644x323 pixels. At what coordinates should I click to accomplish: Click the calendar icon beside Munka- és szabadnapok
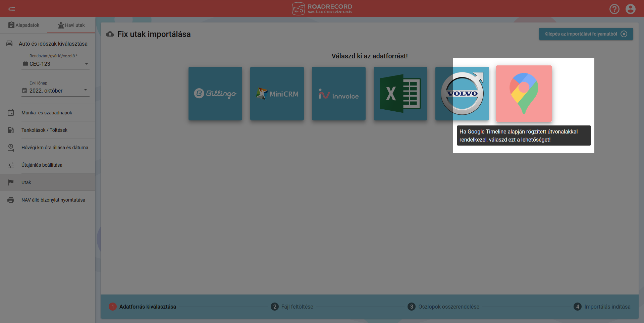(11, 113)
